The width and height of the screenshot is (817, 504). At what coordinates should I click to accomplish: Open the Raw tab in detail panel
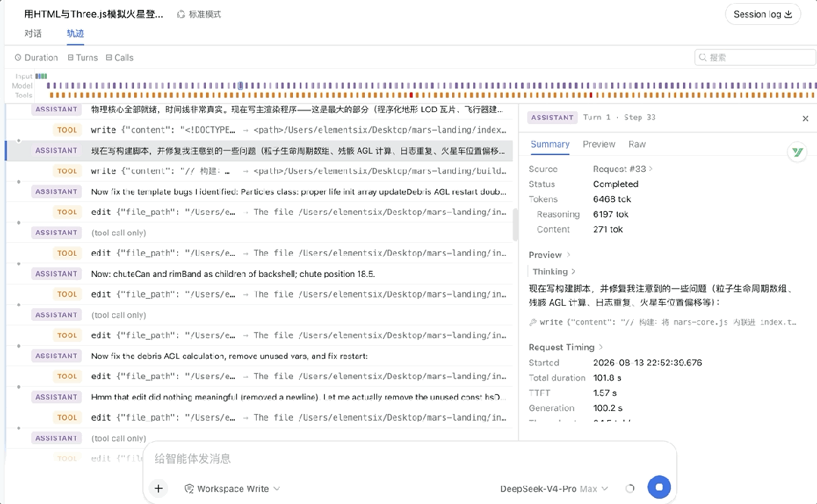click(637, 145)
